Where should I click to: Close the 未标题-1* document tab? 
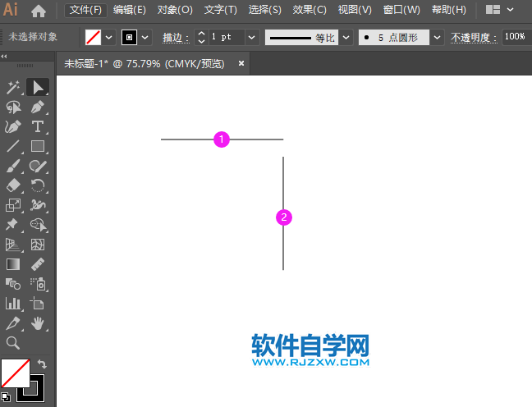(x=241, y=63)
